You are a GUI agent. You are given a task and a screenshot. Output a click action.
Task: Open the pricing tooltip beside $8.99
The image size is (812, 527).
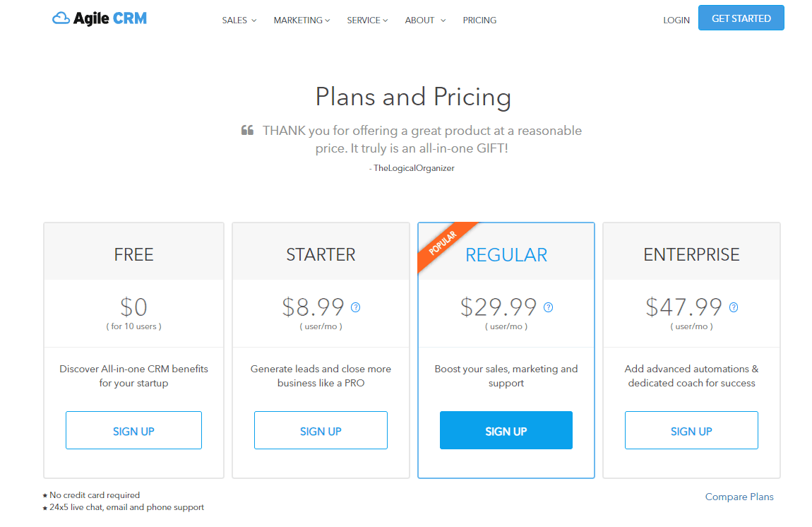click(355, 307)
